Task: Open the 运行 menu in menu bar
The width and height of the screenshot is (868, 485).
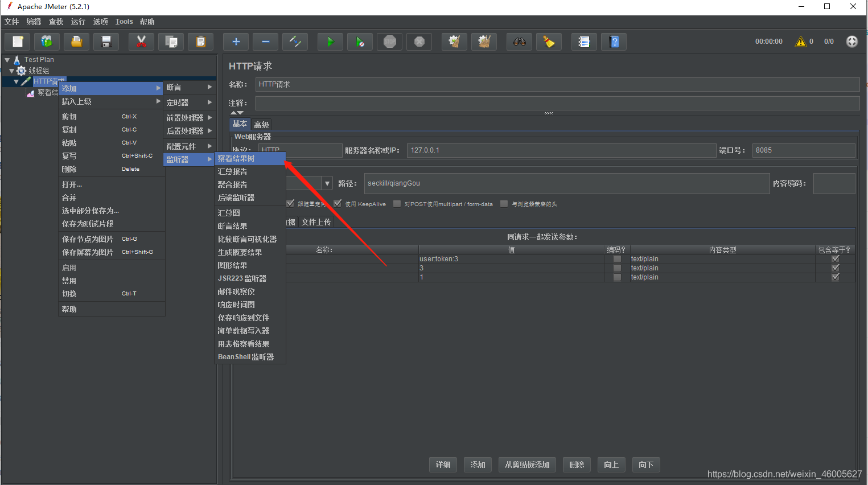Action: [78, 22]
